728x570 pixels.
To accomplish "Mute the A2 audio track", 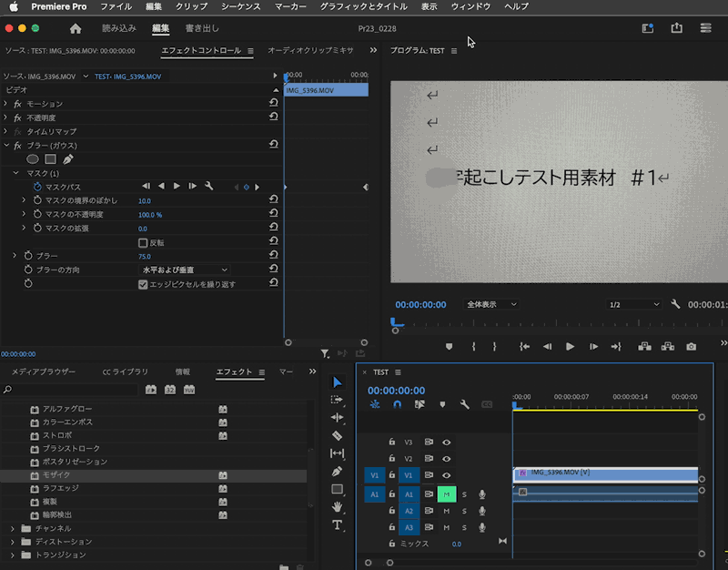I will [447, 511].
